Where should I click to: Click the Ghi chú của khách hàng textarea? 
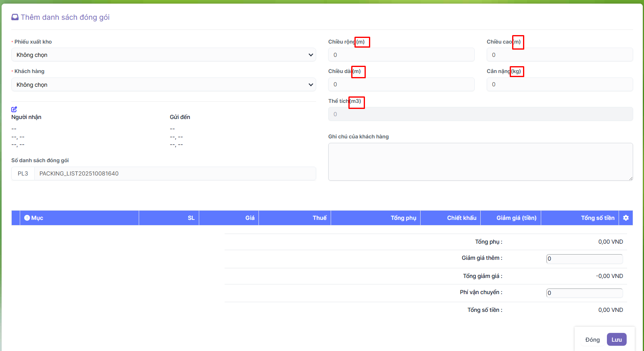tap(480, 161)
